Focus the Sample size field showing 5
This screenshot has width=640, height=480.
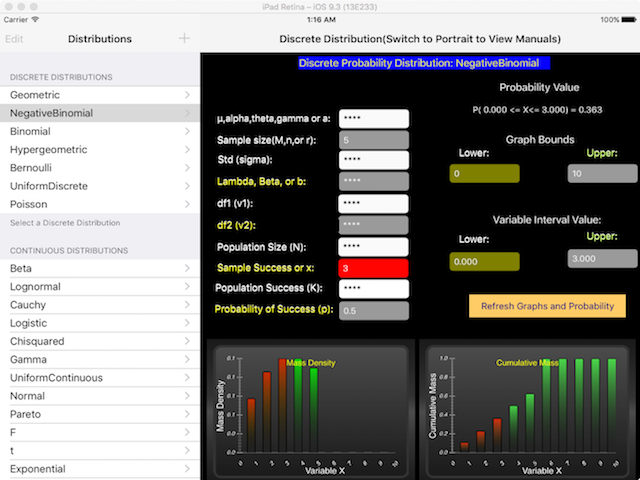[x=374, y=140]
